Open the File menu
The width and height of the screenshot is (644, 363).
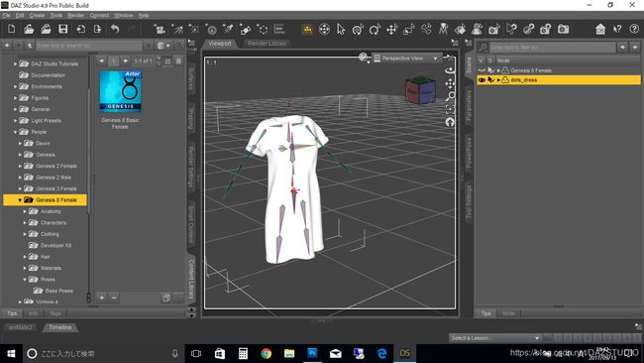(x=6, y=15)
